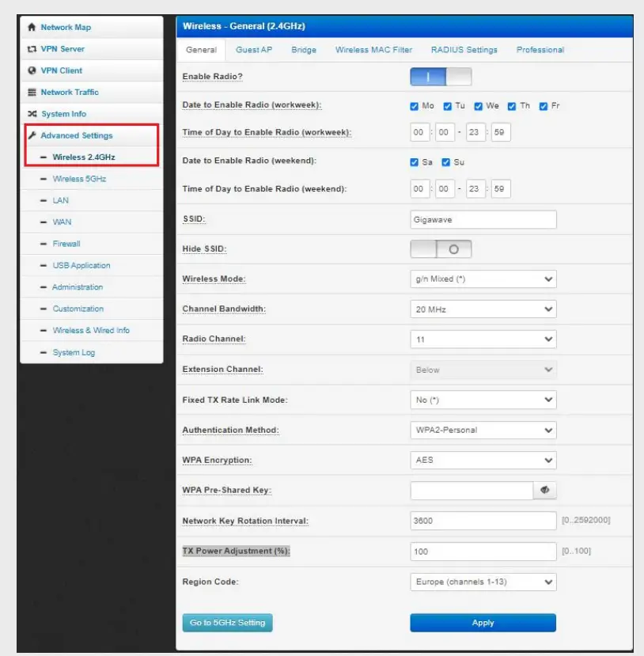Click the weekend end hour field

tap(475, 188)
